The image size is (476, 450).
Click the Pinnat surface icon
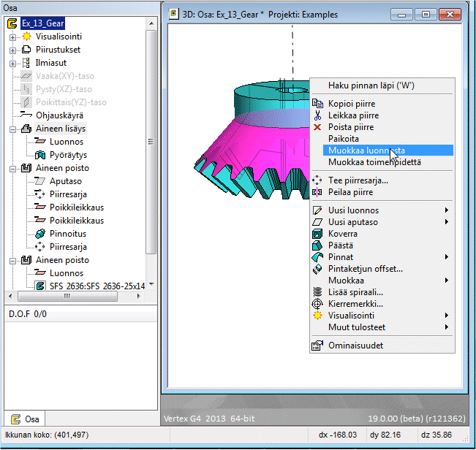point(317,257)
